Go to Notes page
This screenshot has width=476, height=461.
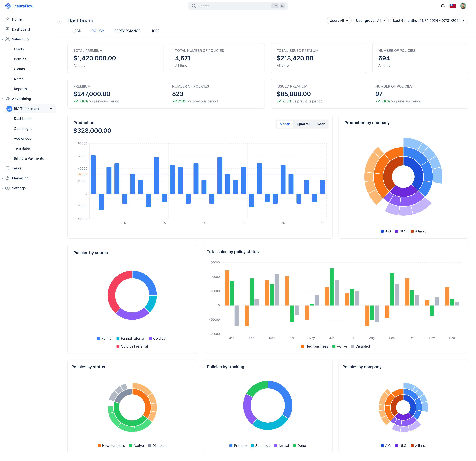tap(19, 79)
